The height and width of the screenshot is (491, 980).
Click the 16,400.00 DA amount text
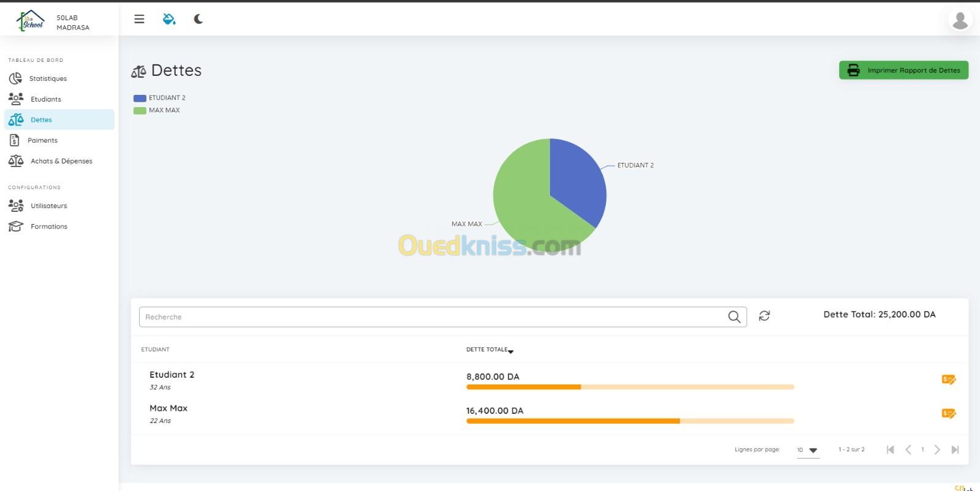click(495, 411)
